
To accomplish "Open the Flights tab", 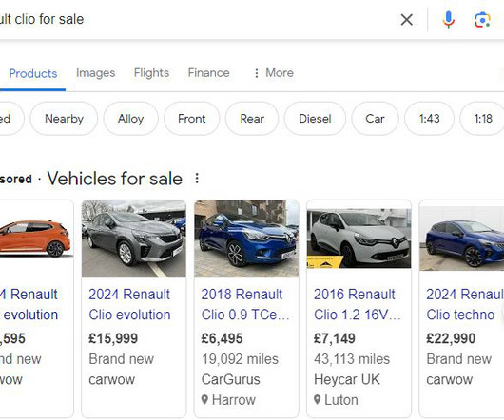I will pos(151,73).
